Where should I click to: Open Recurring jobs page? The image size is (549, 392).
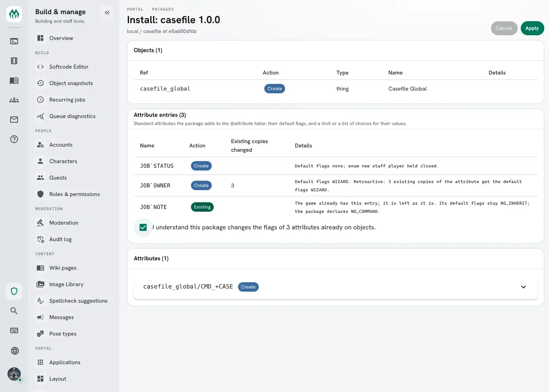point(74,100)
